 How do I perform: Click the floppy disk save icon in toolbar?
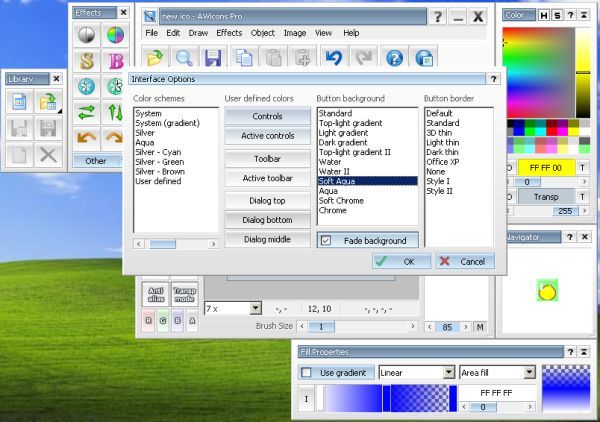[x=213, y=58]
